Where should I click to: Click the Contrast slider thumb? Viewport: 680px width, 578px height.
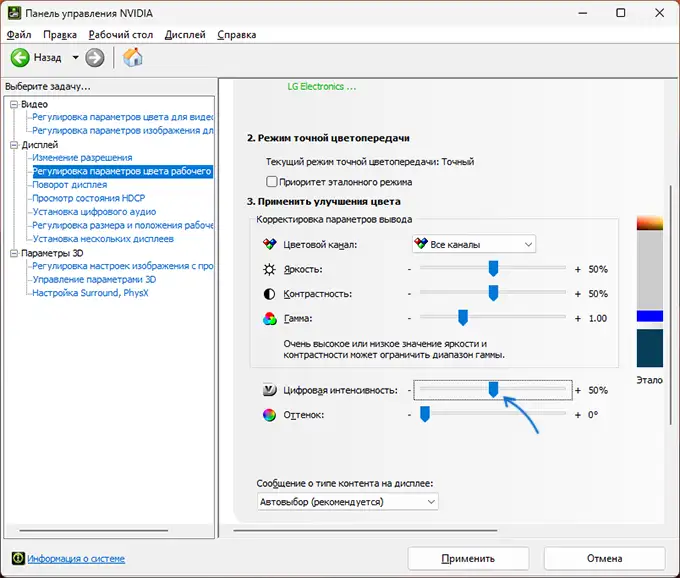coord(493,294)
